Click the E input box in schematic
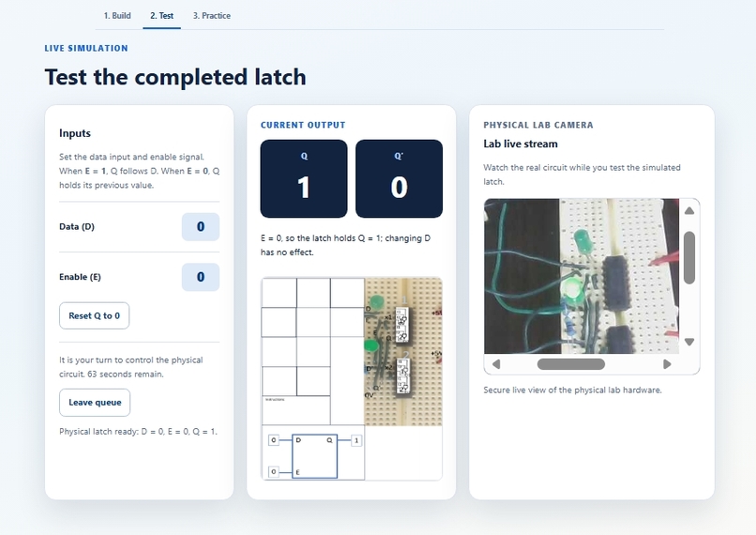This screenshot has height=535, width=756. point(273,471)
